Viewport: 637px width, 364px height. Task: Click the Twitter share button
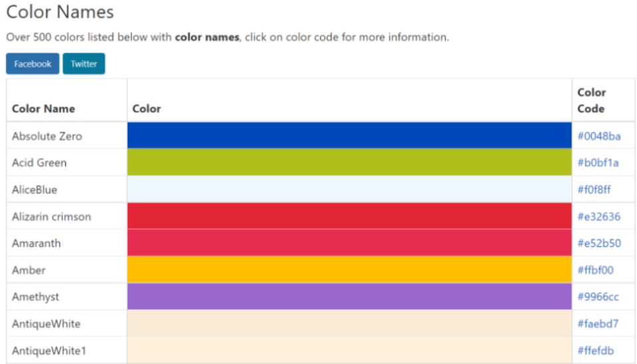click(84, 64)
